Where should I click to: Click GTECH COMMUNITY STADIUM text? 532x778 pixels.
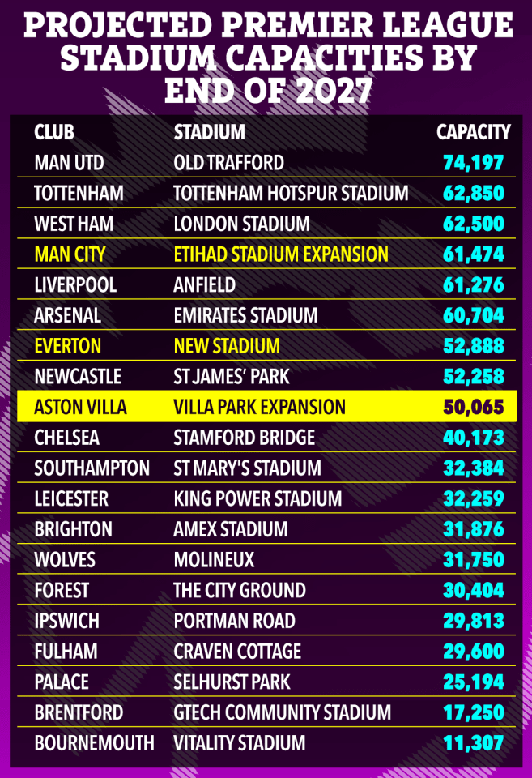click(x=282, y=712)
